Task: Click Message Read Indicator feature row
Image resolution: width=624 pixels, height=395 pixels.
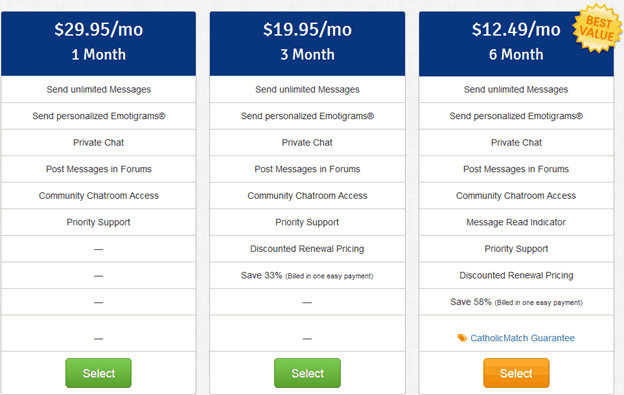Action: tap(516, 222)
